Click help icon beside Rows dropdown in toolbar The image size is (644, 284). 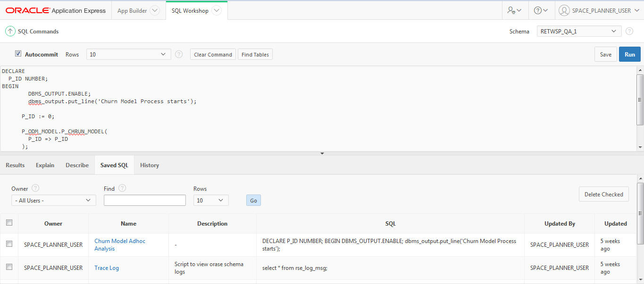(x=179, y=54)
